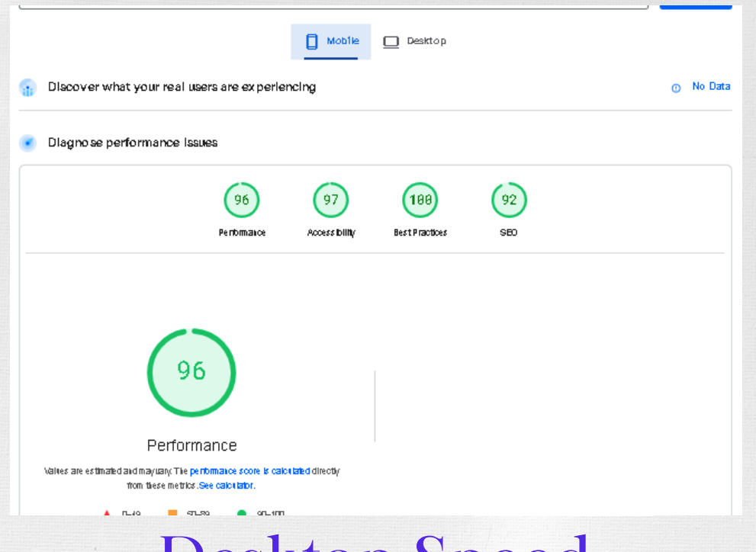Screen dimensions: 756x552
Task: Click the info icon beside No Data
Action: tap(676, 88)
